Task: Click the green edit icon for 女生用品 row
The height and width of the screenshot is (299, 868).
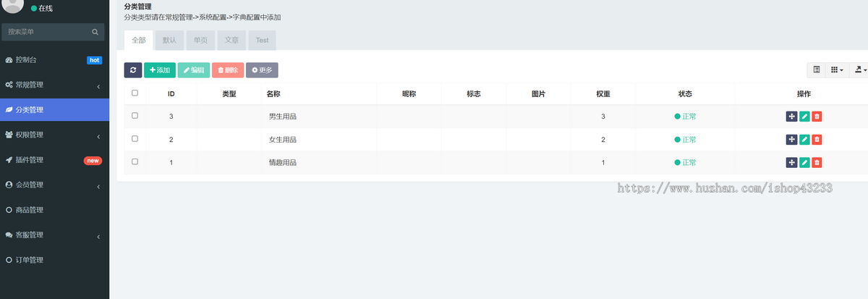Action: [804, 140]
